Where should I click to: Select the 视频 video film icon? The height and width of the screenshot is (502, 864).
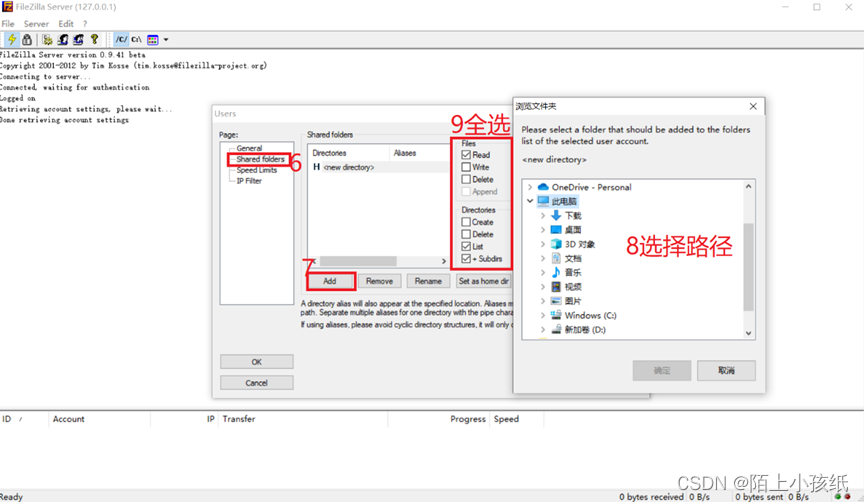click(x=556, y=287)
